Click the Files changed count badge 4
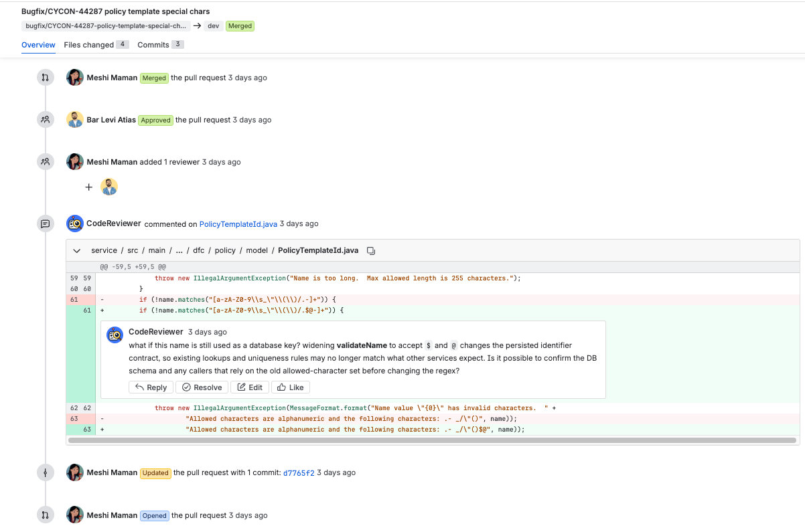Viewport: 805px width, 532px height. [x=122, y=45]
